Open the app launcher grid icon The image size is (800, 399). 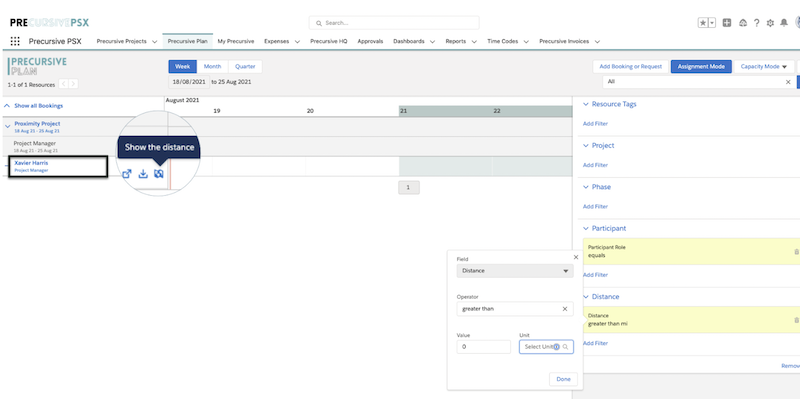(15, 41)
